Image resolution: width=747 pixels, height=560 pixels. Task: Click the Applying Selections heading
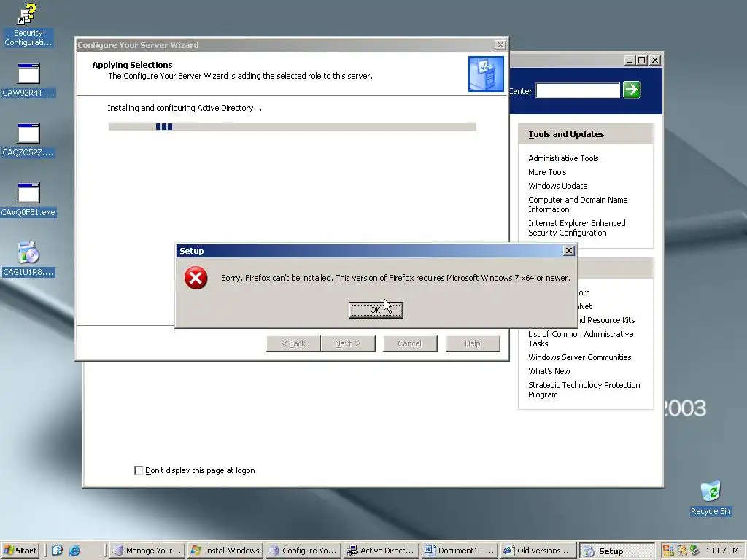click(132, 65)
